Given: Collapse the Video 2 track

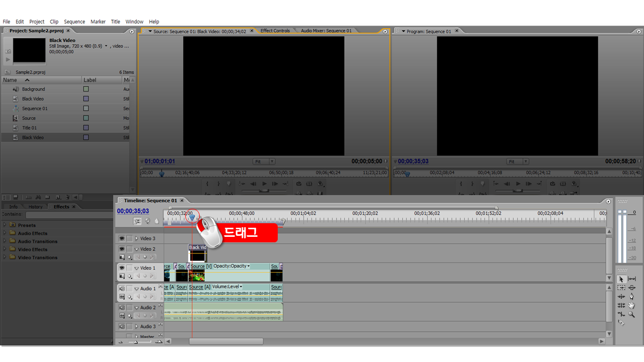Looking at the screenshot, I should click(x=136, y=249).
